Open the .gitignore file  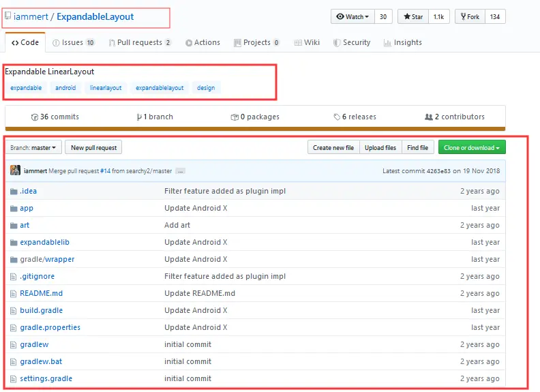click(37, 276)
